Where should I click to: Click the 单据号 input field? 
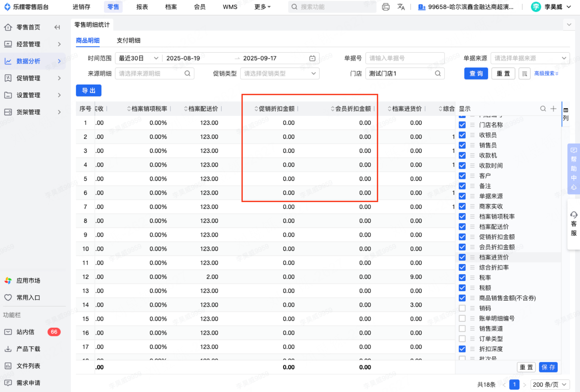pos(404,58)
